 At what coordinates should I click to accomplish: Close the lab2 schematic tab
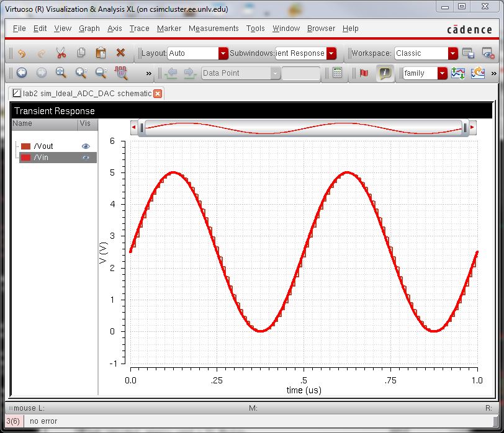(158, 93)
